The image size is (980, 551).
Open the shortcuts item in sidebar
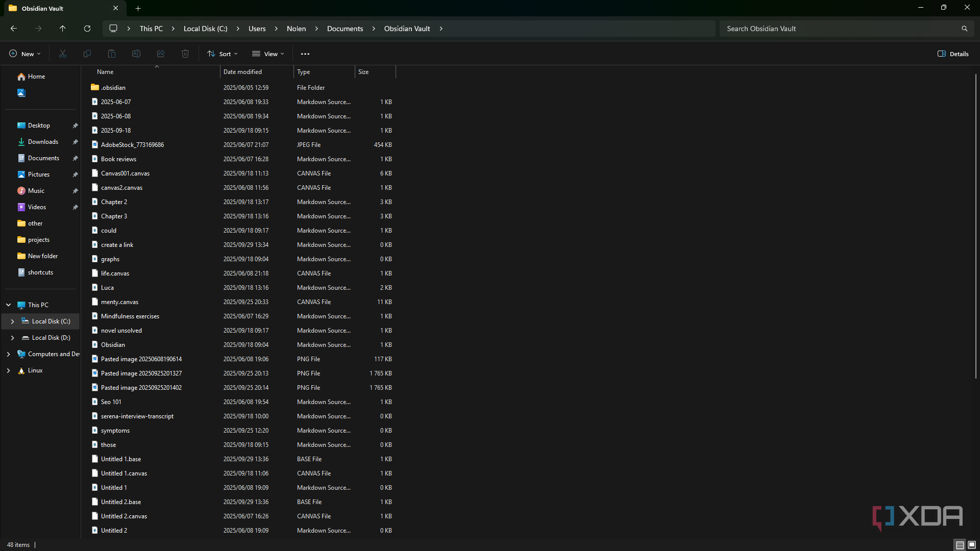40,272
